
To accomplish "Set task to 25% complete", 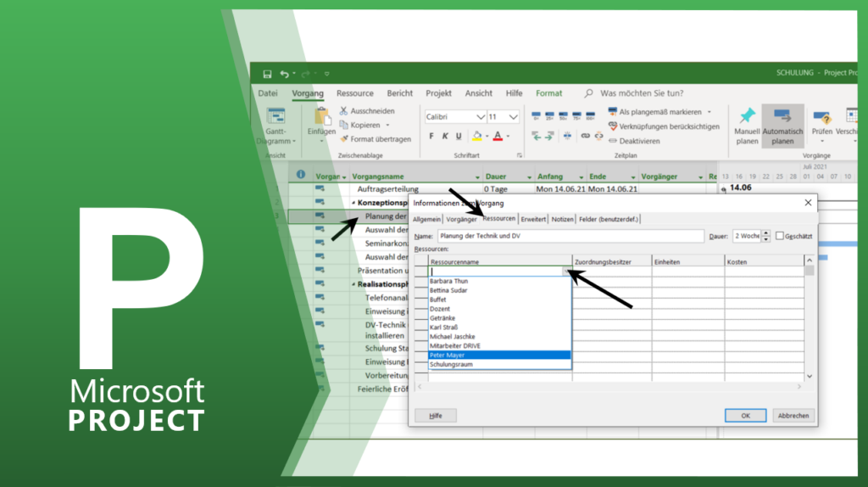I will point(549,115).
